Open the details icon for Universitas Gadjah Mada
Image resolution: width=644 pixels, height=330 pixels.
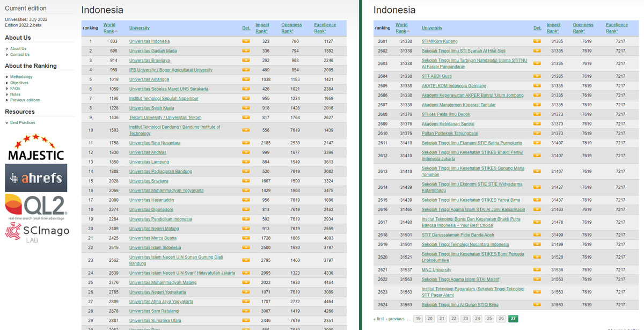tap(245, 51)
